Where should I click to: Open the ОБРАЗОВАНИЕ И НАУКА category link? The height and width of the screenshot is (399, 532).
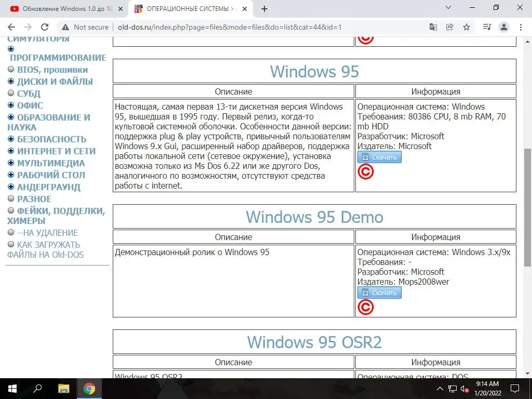point(49,122)
